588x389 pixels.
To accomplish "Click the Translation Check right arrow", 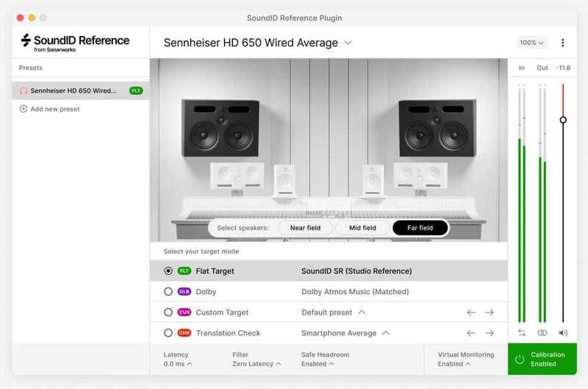I will [490, 333].
